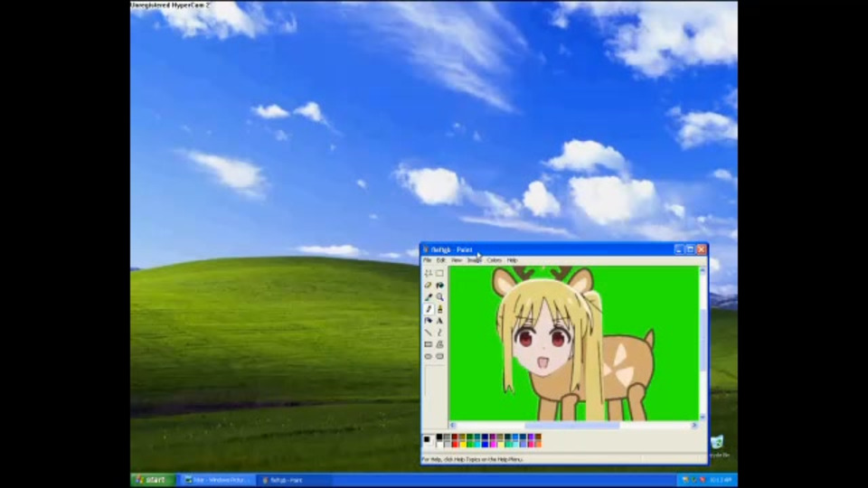Pick the white color swatch in palette
Viewport: 868px width, 488px height.
439,445
